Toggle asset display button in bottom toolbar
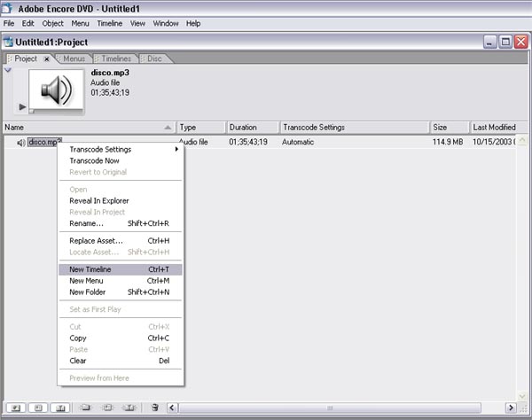532x420 pixels. point(16,408)
